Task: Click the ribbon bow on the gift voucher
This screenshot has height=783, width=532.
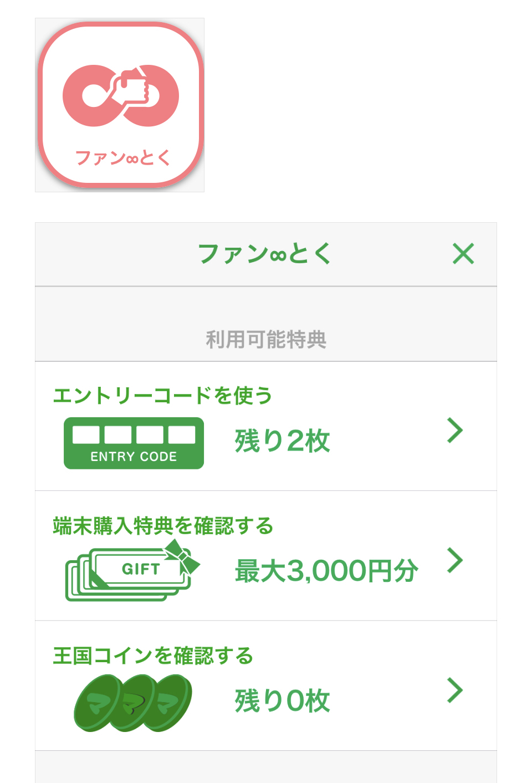Action: (182, 556)
